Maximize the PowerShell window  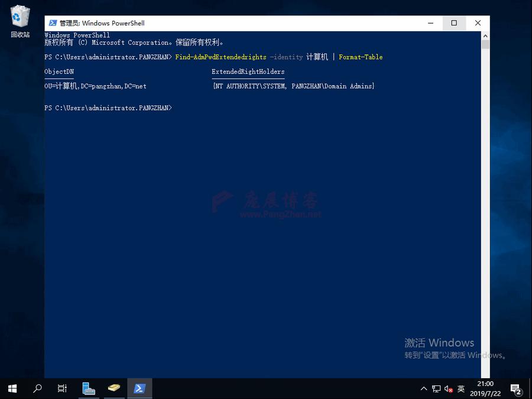[454, 23]
